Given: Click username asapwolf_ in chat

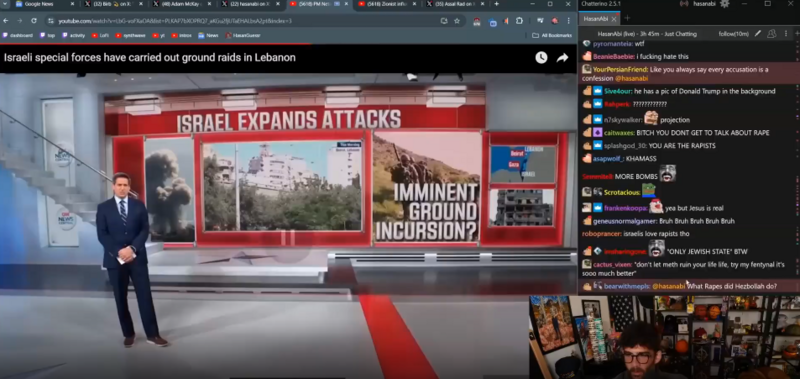Looking at the screenshot, I should pos(608,159).
